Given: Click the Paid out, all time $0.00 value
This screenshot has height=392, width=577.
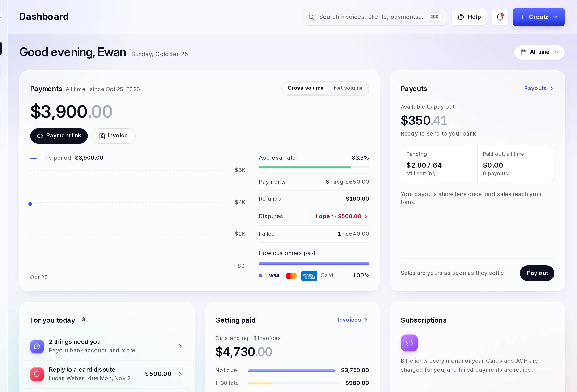Looking at the screenshot, I should click(493, 165).
